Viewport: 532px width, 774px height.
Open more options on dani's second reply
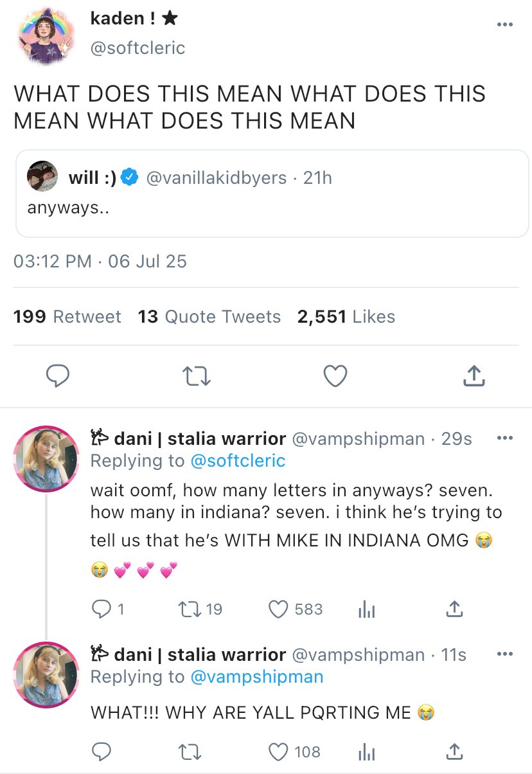click(x=505, y=654)
